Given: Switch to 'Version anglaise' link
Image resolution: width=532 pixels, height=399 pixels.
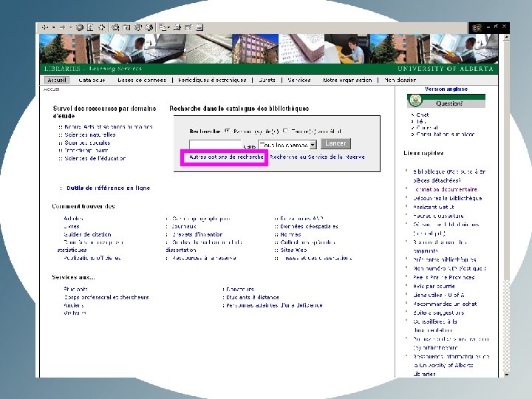Looking at the screenshot, I should coord(446,89).
